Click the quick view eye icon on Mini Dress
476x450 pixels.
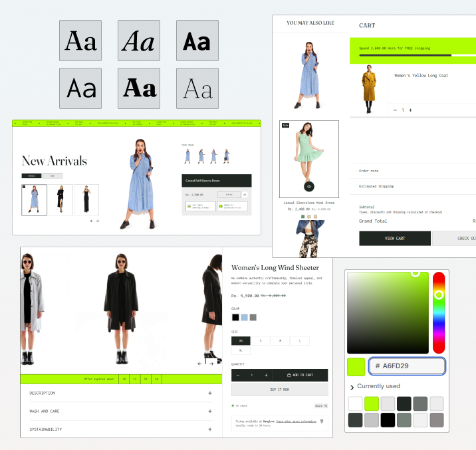tap(309, 187)
